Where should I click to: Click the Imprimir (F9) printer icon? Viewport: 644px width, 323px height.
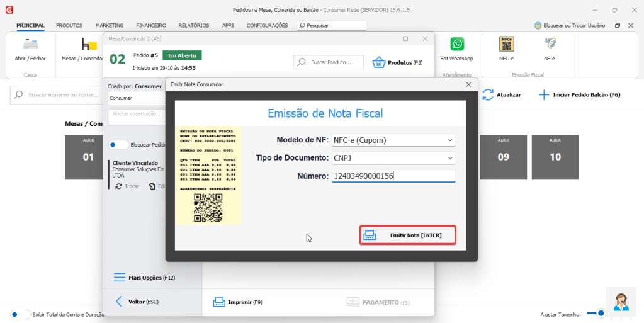tap(218, 302)
